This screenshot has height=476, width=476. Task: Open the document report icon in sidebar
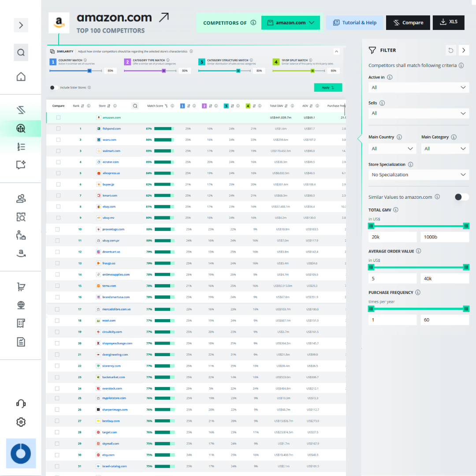click(x=21, y=342)
